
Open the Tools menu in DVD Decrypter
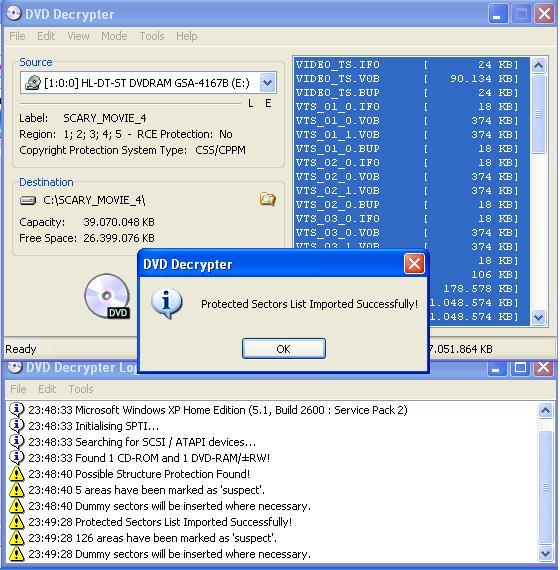click(152, 36)
